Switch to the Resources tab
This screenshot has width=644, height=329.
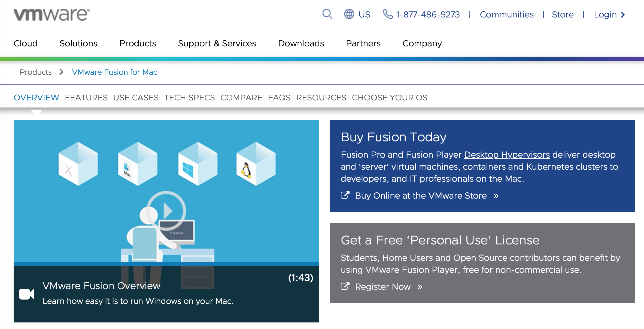(x=321, y=97)
